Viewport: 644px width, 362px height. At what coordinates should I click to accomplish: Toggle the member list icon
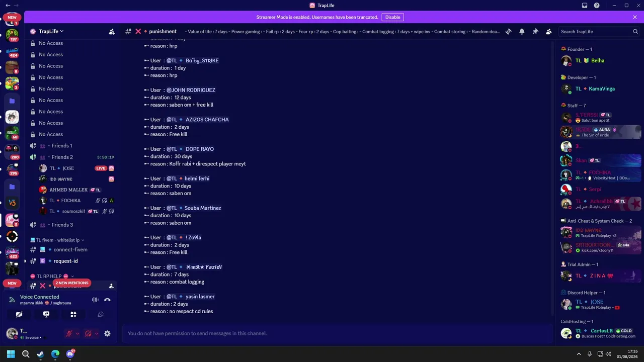click(549, 31)
